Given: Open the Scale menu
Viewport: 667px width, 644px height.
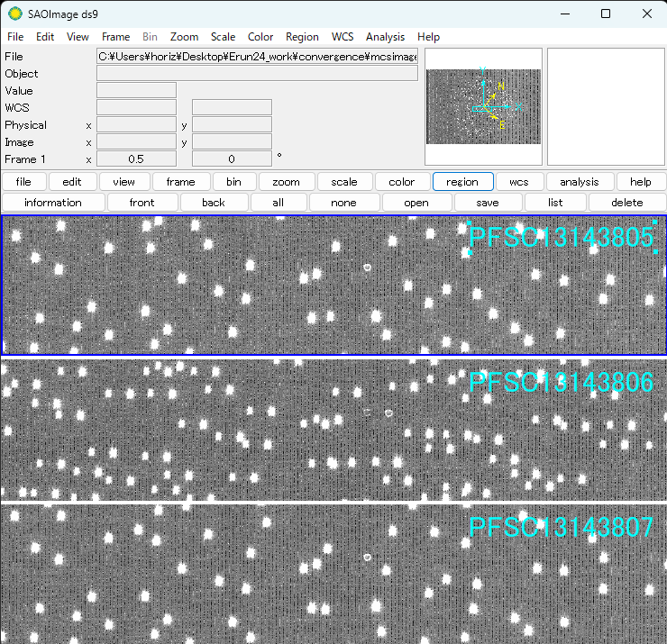Looking at the screenshot, I should click(x=223, y=37).
